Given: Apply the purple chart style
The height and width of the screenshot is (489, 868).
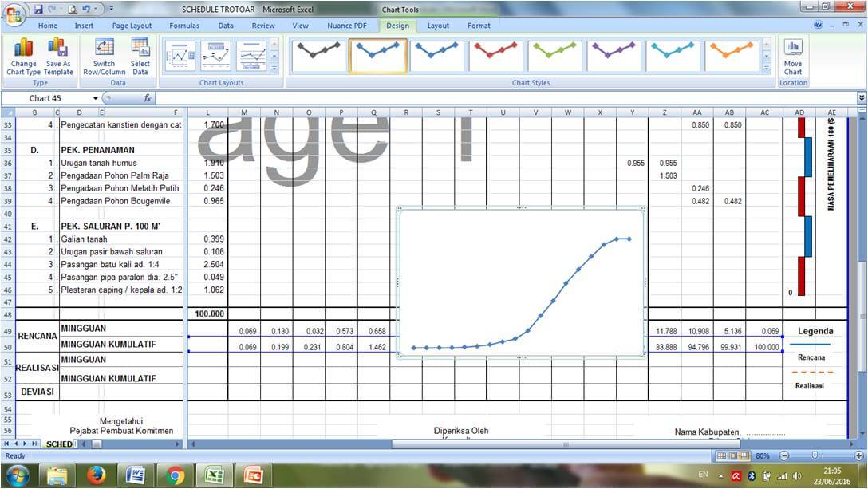Looking at the screenshot, I should (x=613, y=54).
